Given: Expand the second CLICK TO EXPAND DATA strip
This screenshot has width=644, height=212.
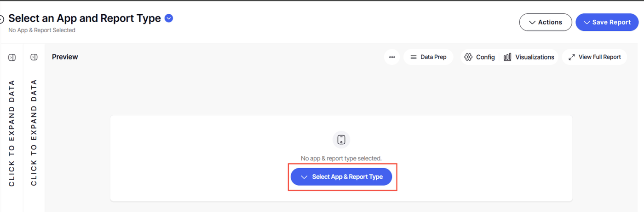Looking at the screenshot, I should (x=34, y=133).
